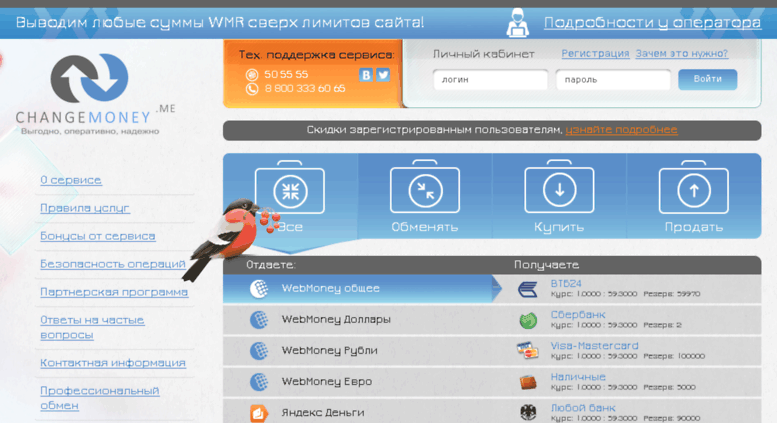Choose 'ВТБ24' receive option link
Screen dimensions: 777x423
pos(566,284)
